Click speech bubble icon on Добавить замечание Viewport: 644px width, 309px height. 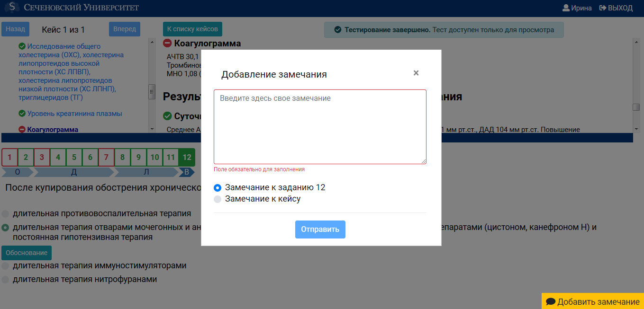coord(551,301)
